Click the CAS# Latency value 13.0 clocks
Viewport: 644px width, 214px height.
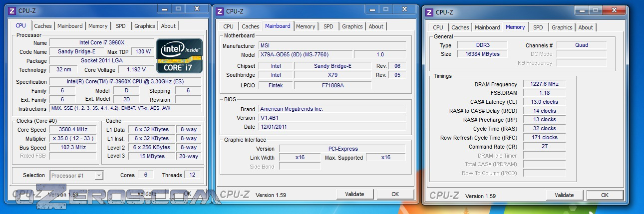[544, 102]
